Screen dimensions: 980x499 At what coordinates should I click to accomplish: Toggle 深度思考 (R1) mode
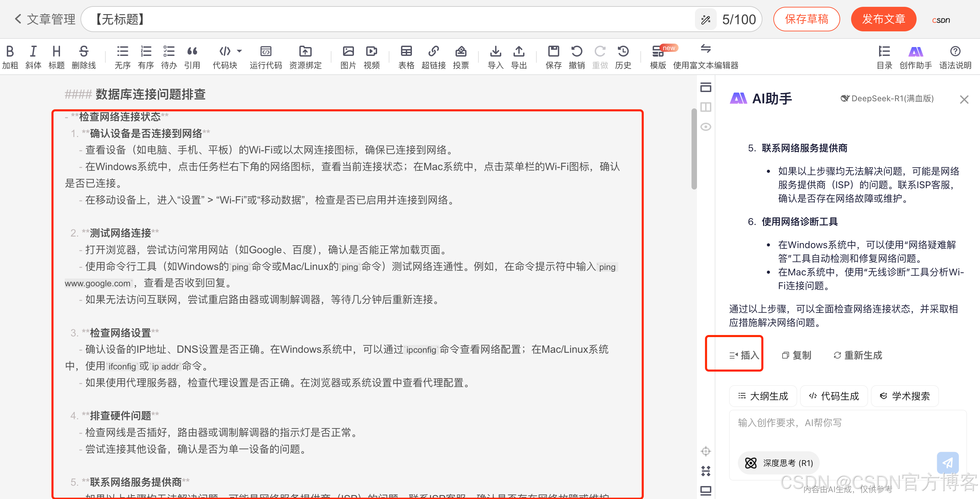click(x=779, y=463)
